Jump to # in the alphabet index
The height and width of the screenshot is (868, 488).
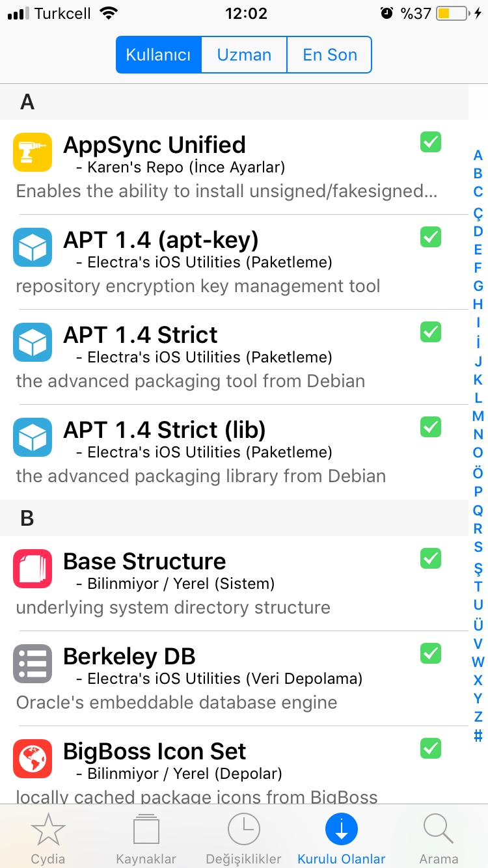click(478, 736)
